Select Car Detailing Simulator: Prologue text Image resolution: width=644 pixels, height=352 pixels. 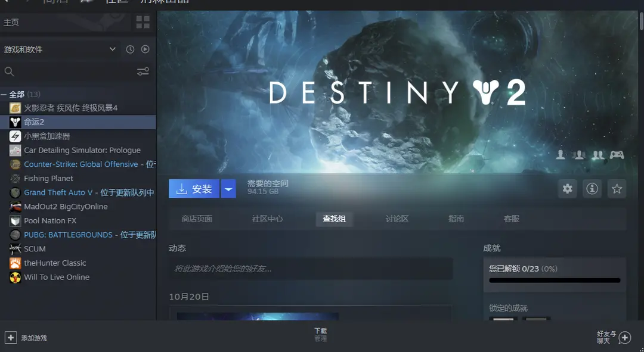(82, 150)
